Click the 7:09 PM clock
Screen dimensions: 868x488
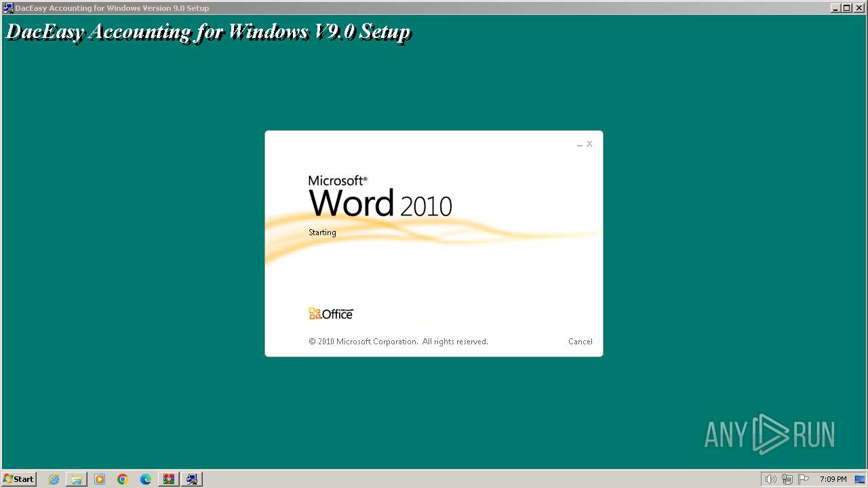833,479
